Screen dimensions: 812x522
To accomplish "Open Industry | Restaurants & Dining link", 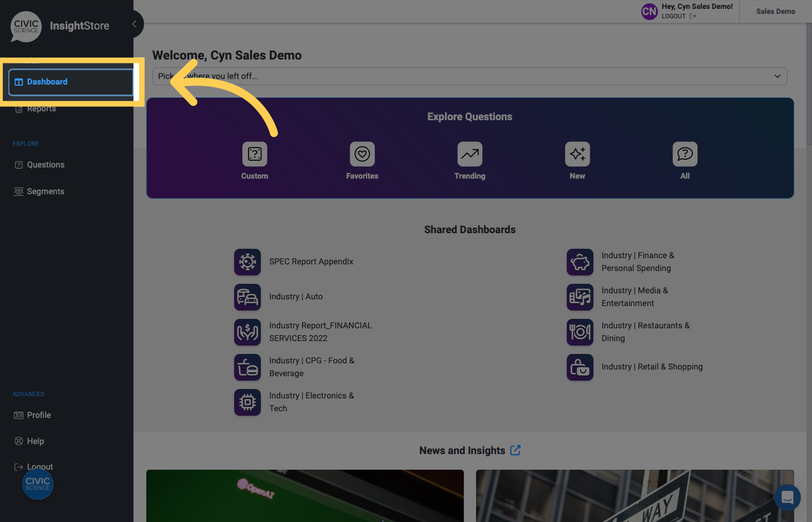I will [646, 332].
